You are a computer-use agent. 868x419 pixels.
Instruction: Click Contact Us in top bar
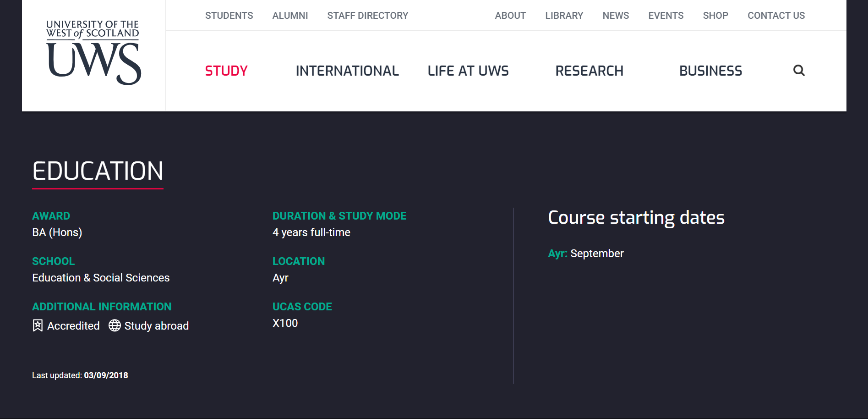pyautogui.click(x=776, y=16)
